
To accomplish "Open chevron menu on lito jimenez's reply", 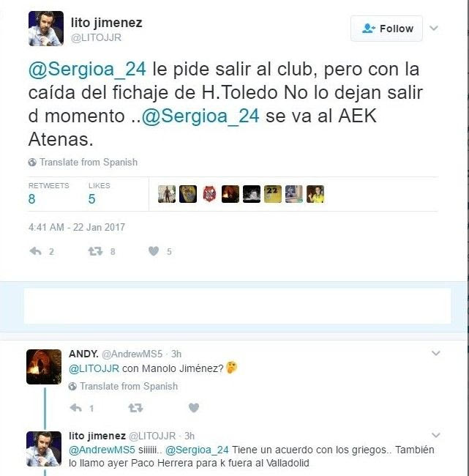I will [436, 435].
